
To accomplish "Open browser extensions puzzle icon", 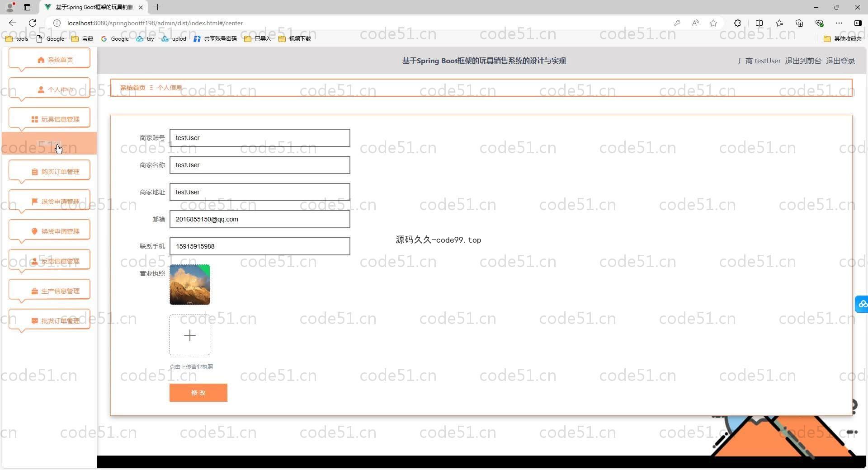I will point(737,23).
